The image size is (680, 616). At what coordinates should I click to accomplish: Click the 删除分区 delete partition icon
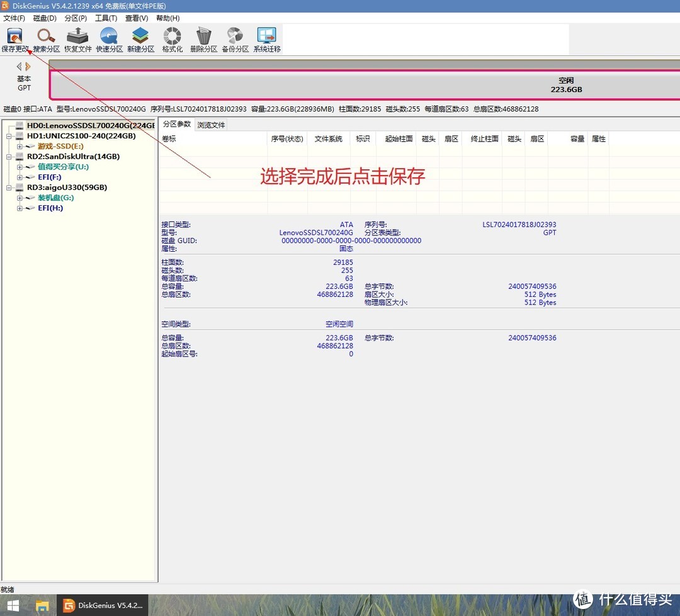coord(203,39)
